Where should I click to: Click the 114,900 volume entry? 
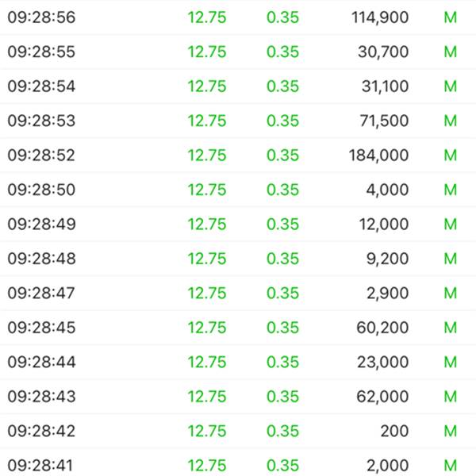point(380,17)
